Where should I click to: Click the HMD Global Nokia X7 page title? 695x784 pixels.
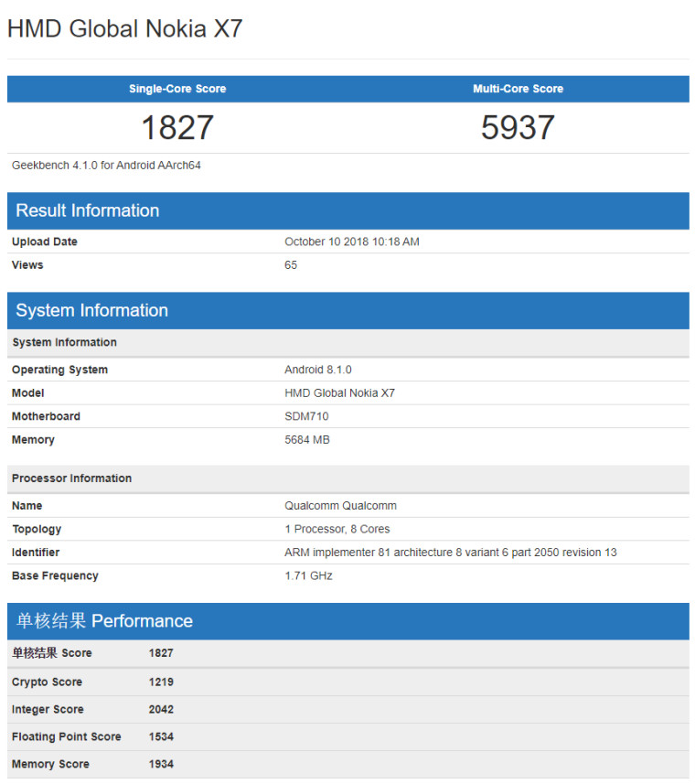pyautogui.click(x=125, y=28)
